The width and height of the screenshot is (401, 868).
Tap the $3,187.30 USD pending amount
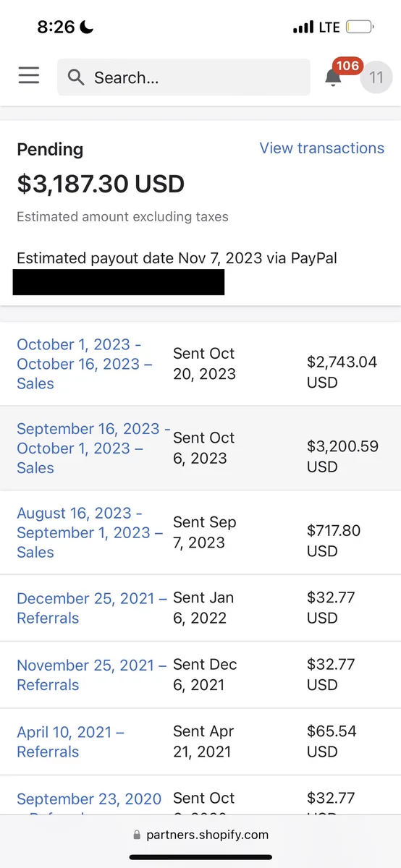point(101,184)
